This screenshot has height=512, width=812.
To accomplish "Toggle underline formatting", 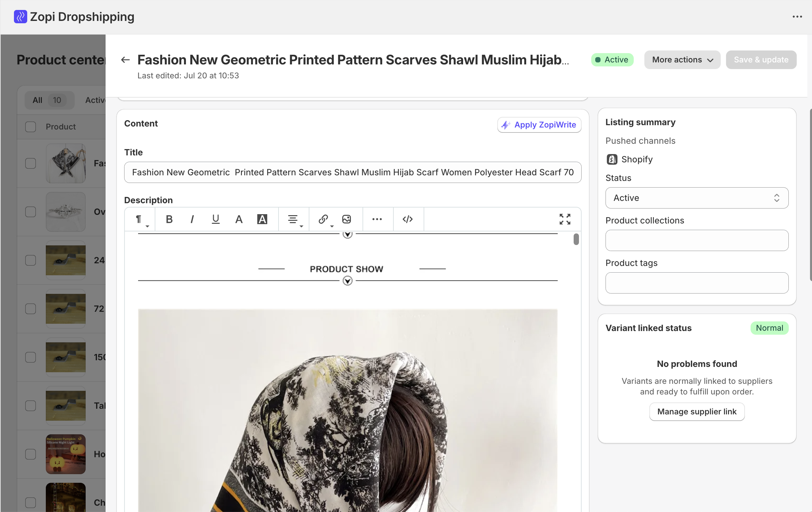I will click(215, 219).
